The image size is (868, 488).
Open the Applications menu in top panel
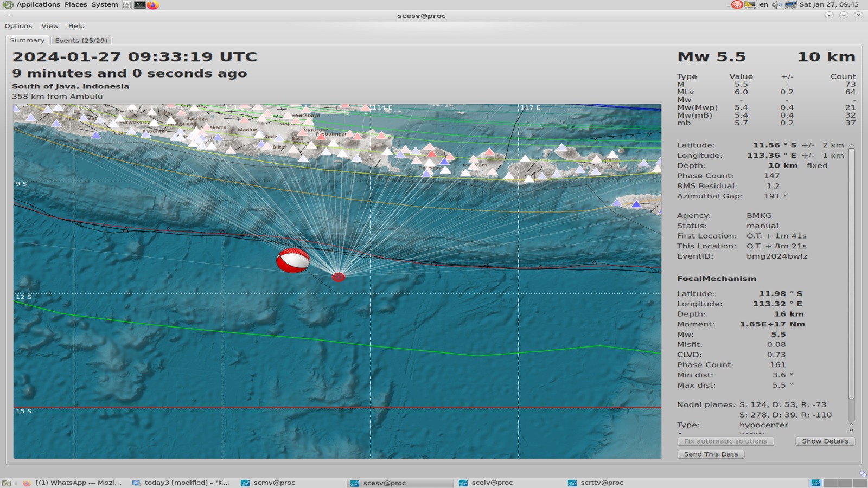pos(38,4)
